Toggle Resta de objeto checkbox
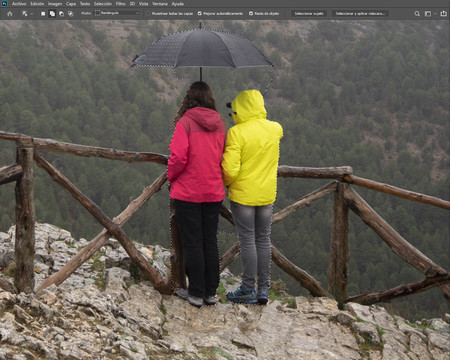This screenshot has height=360, width=450. click(x=251, y=14)
